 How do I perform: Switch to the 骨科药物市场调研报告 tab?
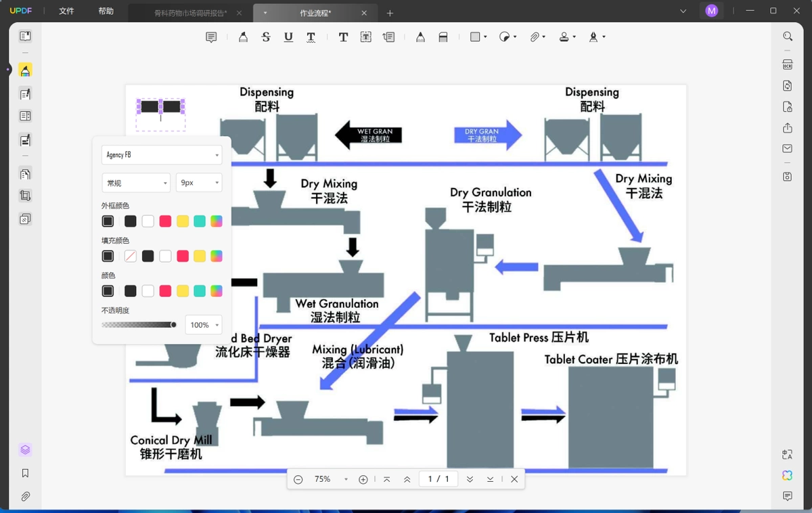190,13
